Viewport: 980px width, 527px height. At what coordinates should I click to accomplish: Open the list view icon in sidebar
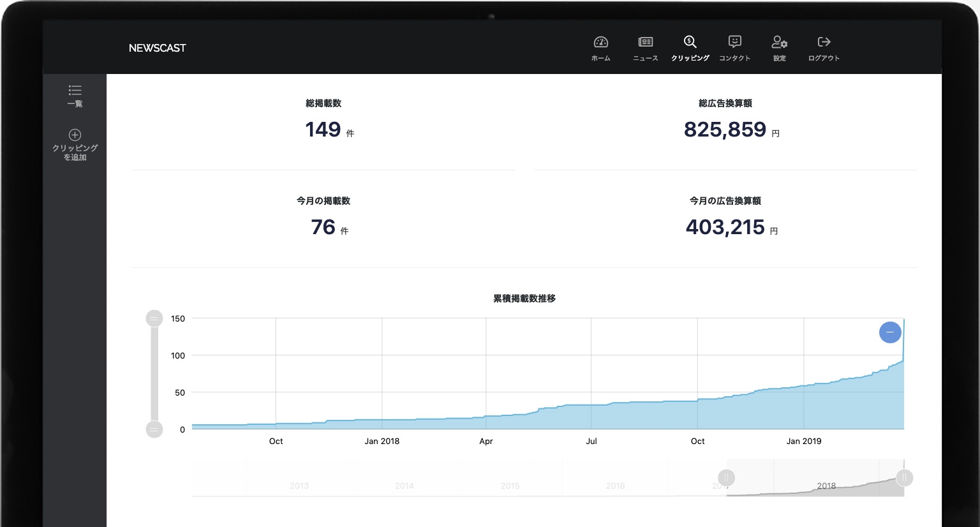[75, 91]
